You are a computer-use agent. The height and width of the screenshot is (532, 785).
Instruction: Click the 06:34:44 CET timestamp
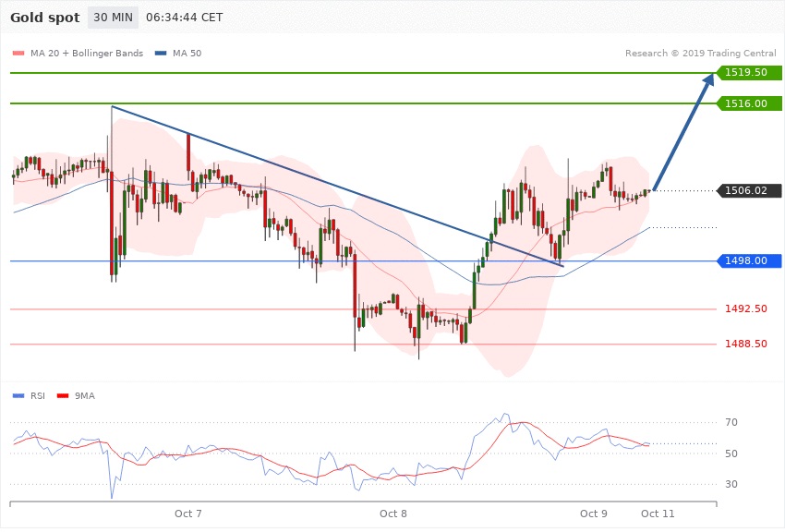pyautogui.click(x=190, y=18)
